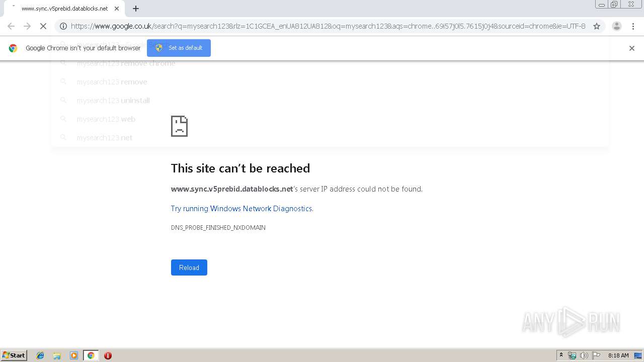The height and width of the screenshot is (362, 644).
Task: Open Action Center flag icon
Action: 596,355
